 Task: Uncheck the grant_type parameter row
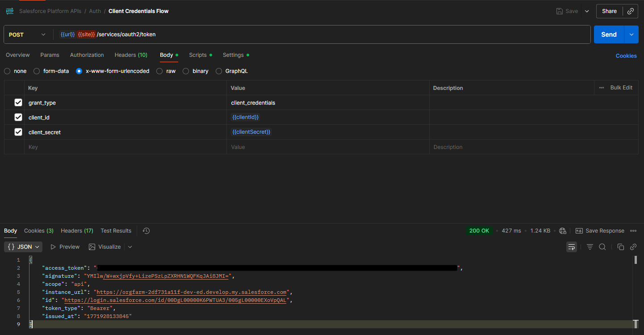[18, 102]
